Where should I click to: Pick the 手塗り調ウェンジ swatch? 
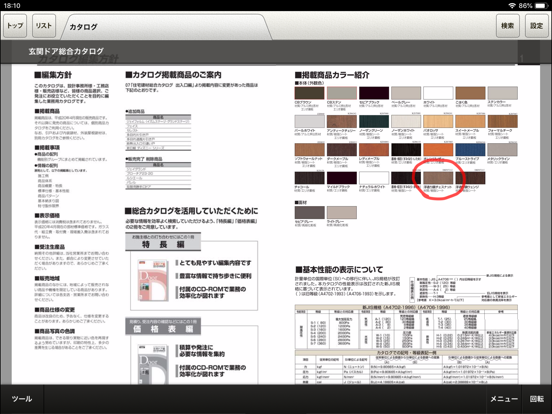(x=470, y=178)
